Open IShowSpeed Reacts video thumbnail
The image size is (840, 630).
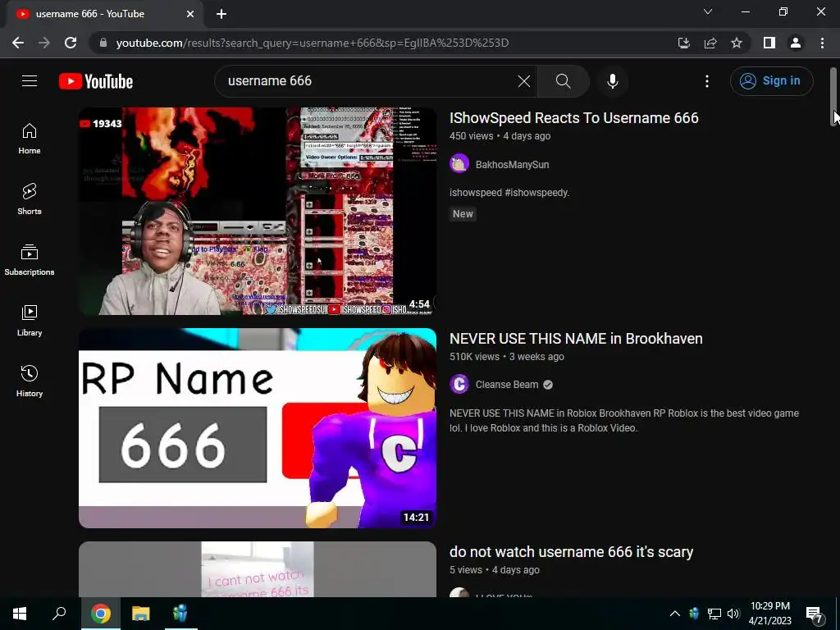[x=257, y=211]
